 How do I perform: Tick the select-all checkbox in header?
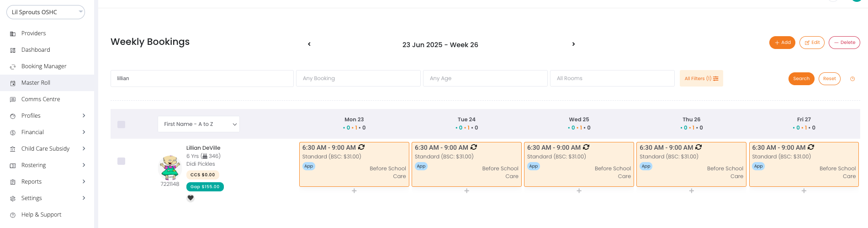pos(121,124)
